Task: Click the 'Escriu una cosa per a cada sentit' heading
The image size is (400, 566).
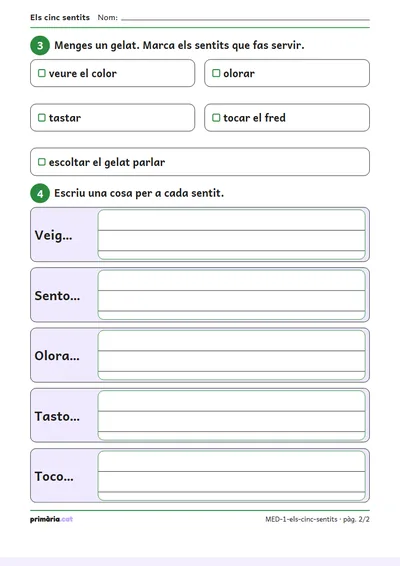Action: coord(139,193)
